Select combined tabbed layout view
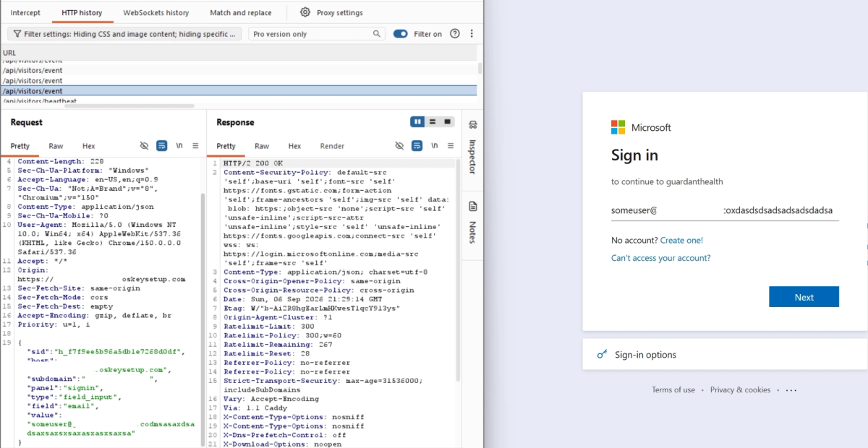Image resolution: width=868 pixels, height=448 pixels. tap(448, 122)
